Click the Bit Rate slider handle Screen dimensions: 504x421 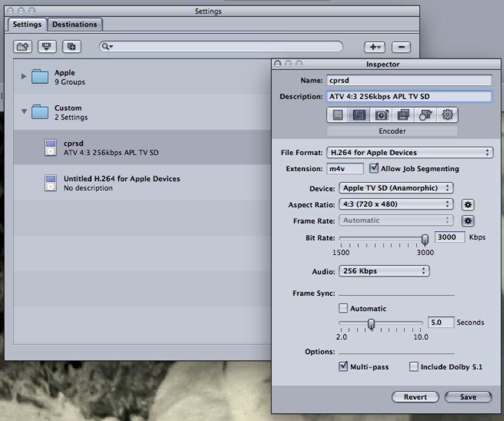pos(425,239)
